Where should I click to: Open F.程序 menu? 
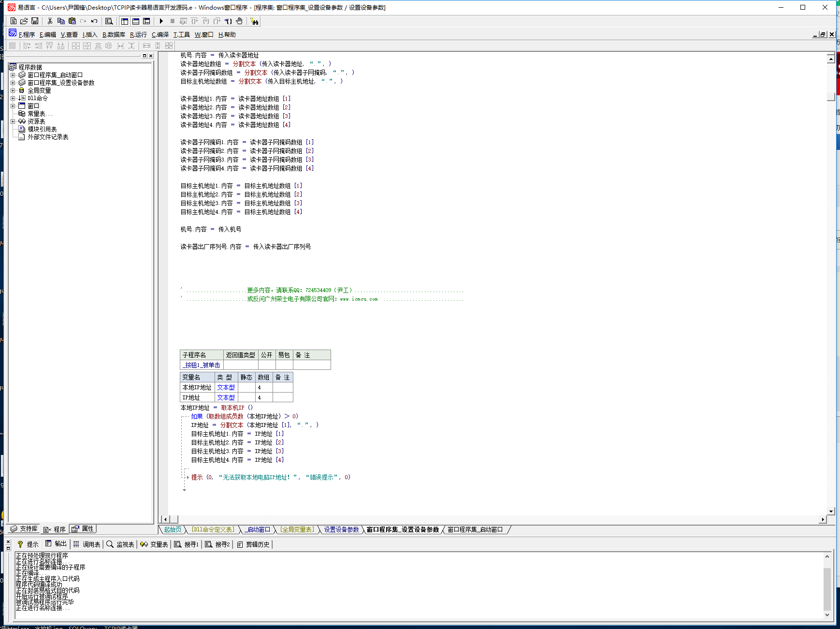tap(27, 35)
